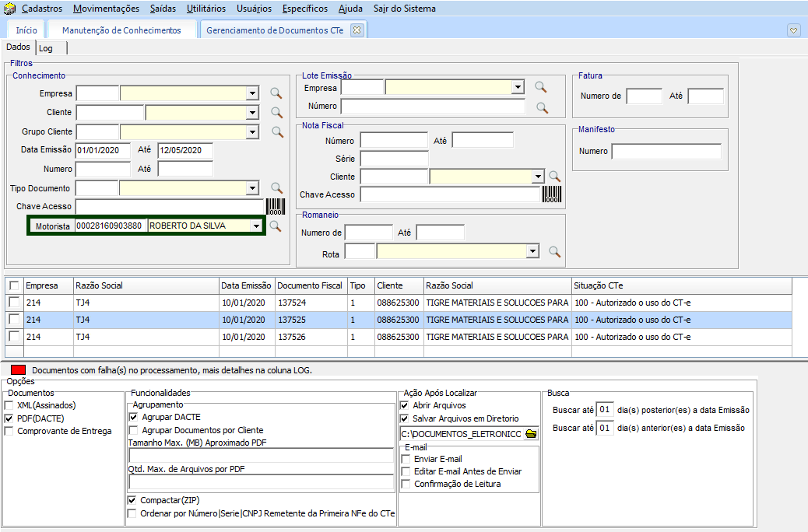Uncheck the Compactar(ZIP) option

point(132,500)
